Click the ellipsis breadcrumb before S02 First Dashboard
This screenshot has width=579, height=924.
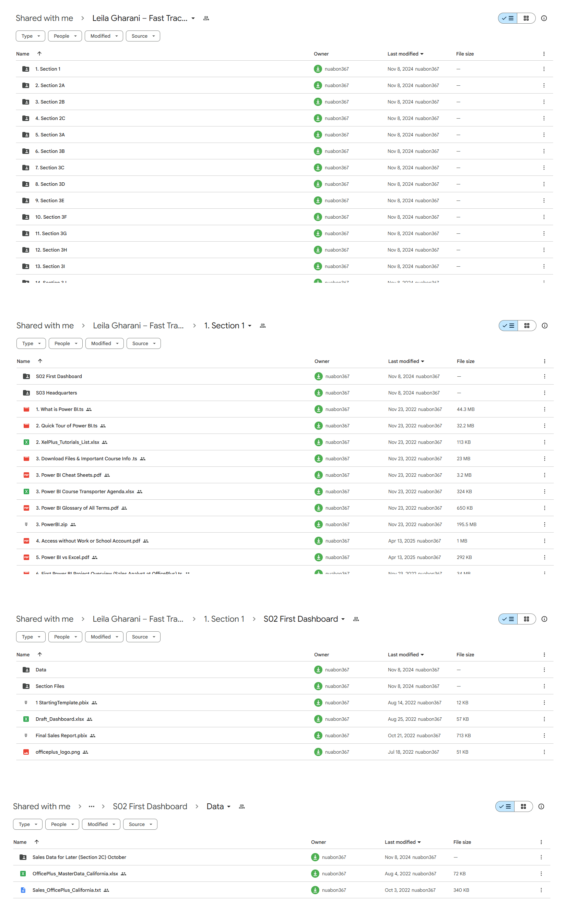pos(92,806)
